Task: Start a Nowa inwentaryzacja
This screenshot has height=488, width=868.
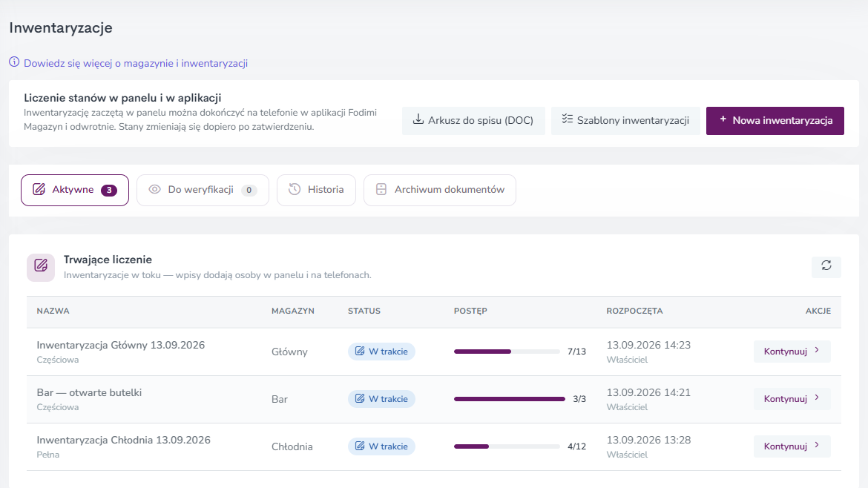Action: point(775,121)
